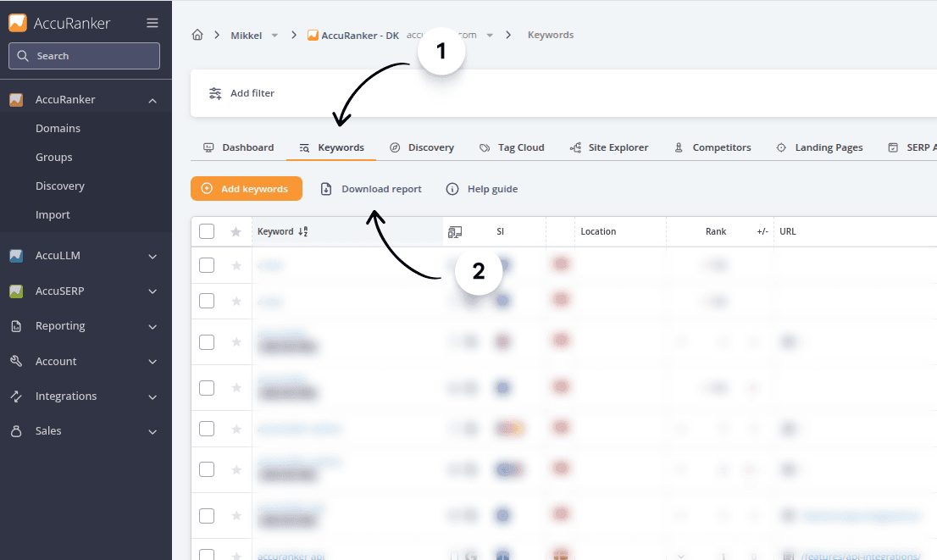Check the third keyword row checkbox
The image size is (937, 560).
click(207, 342)
